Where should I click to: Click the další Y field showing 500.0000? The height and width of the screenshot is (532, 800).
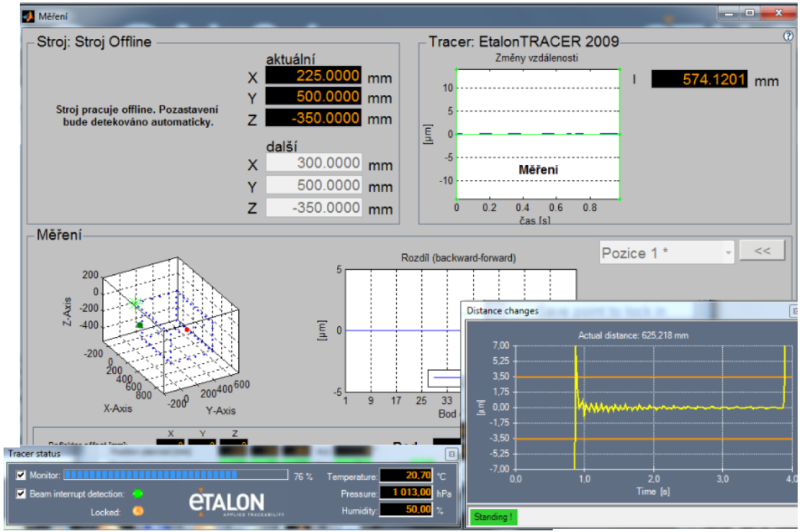(314, 185)
